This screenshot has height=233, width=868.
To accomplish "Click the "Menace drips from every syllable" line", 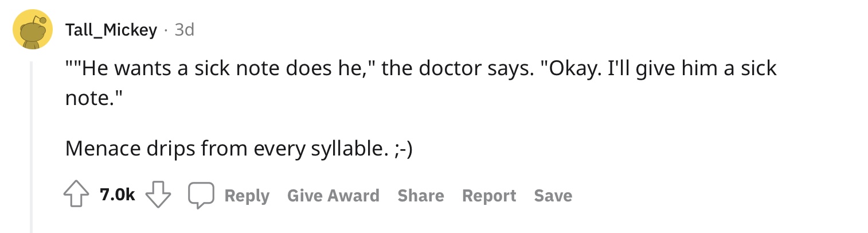I will pyautogui.click(x=239, y=149).
